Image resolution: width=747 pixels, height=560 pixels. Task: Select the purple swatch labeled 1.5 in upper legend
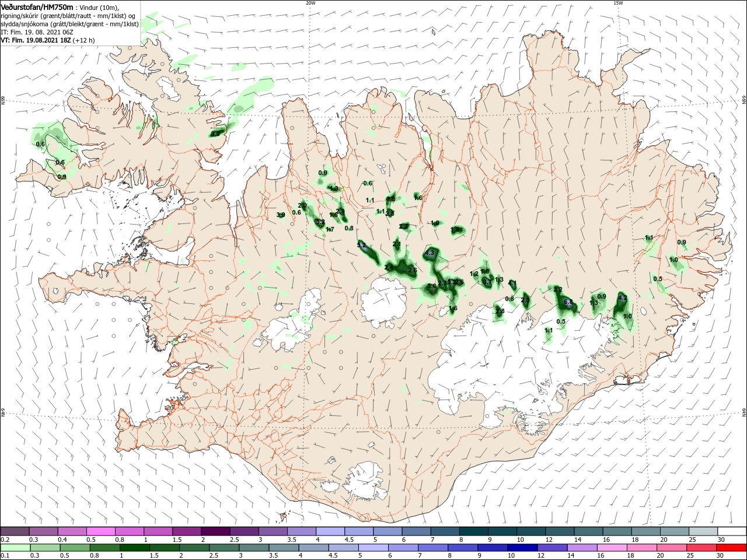[187, 531]
